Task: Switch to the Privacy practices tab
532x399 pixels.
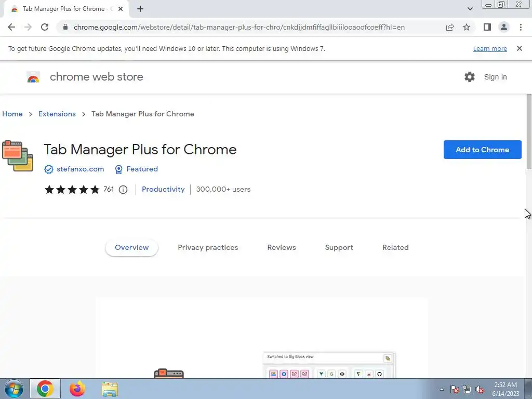Action: 208,248
